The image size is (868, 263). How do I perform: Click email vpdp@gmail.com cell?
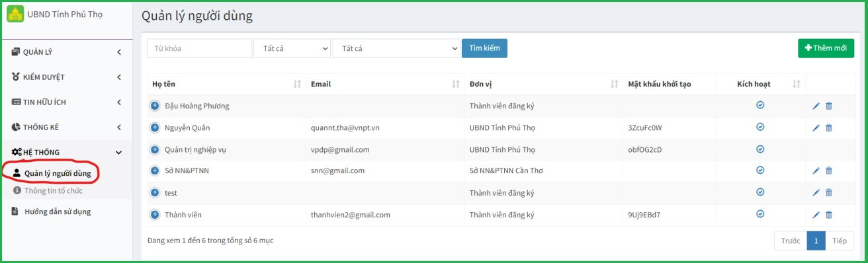pyautogui.click(x=340, y=149)
